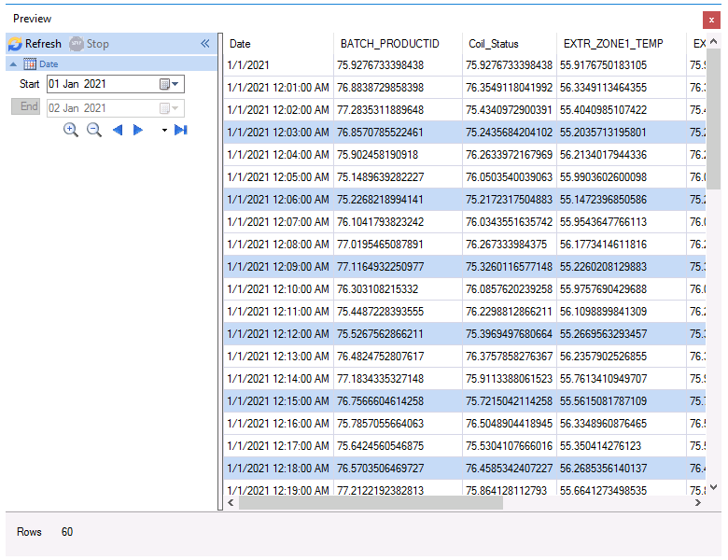The height and width of the screenshot is (560, 728).
Task: Step back with the left arrow
Action: [118, 130]
